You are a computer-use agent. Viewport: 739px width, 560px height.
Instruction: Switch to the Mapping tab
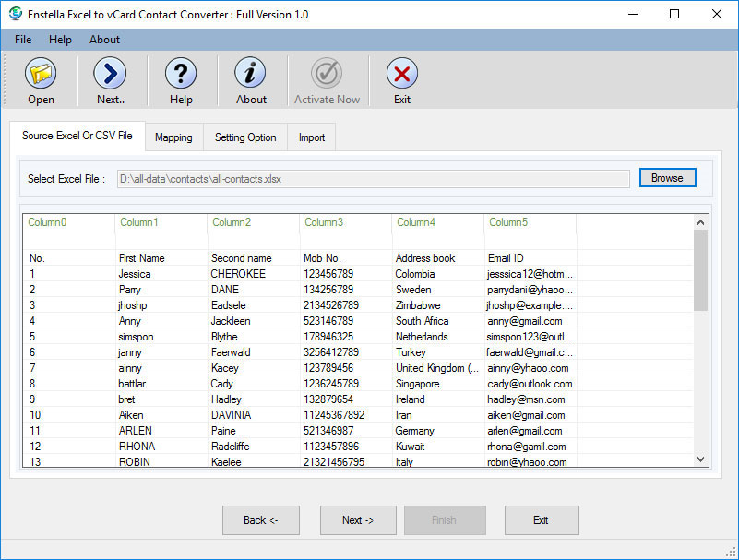point(173,137)
